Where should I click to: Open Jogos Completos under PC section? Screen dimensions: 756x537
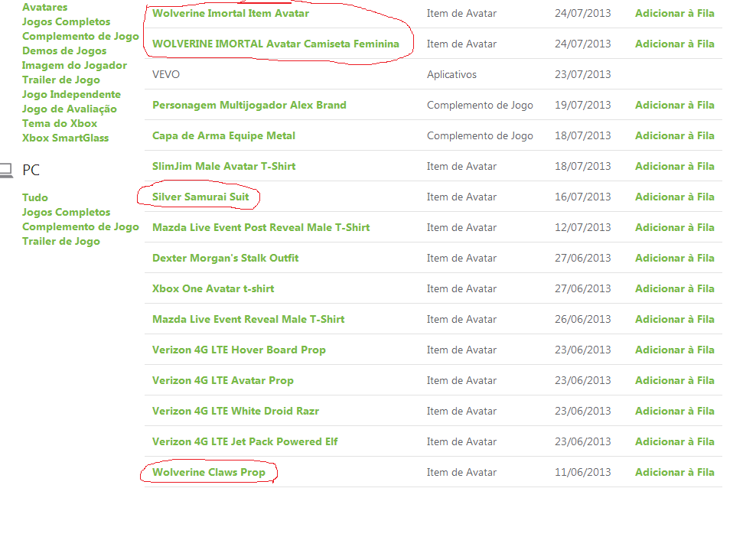pyautogui.click(x=66, y=212)
